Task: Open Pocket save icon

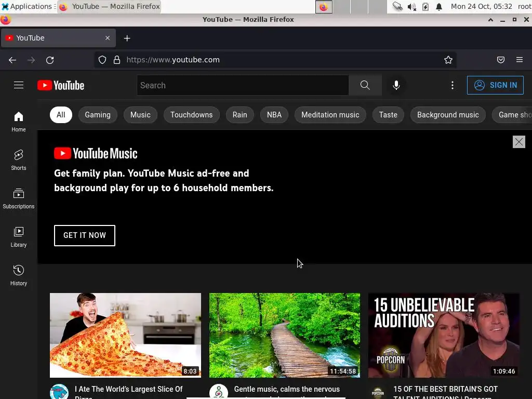Action: [x=501, y=60]
